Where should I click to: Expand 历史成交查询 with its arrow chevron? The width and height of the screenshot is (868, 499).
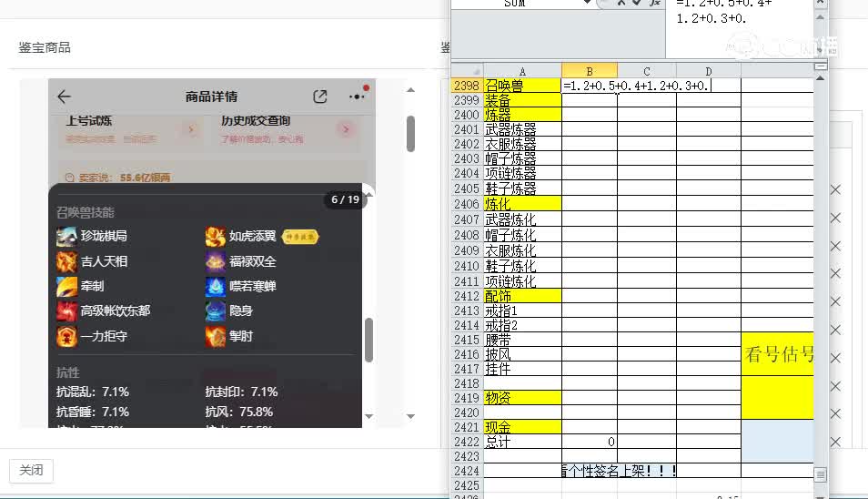click(x=345, y=130)
